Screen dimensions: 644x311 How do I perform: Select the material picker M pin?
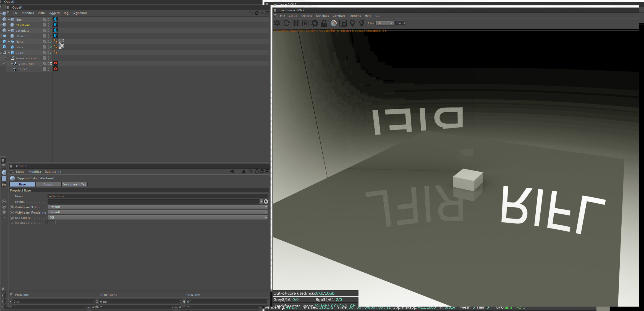point(362,23)
